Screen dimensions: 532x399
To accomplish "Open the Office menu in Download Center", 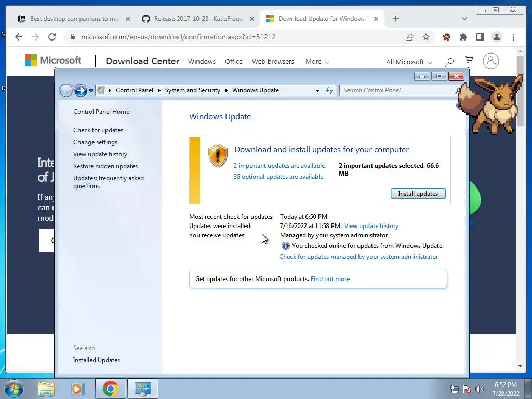I will [x=233, y=62].
